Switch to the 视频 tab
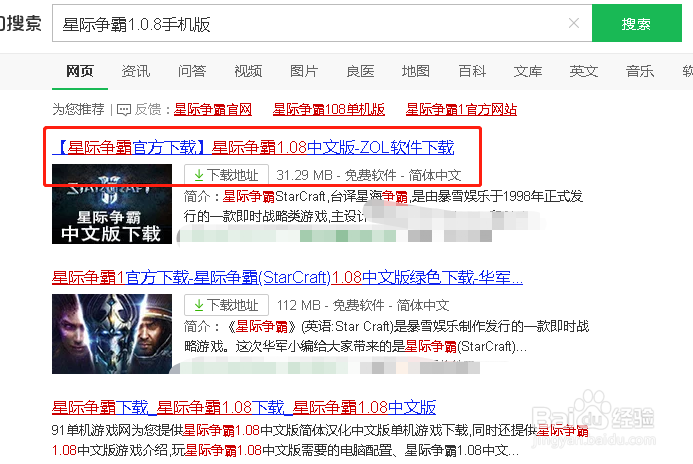The width and height of the screenshot is (693, 464). 248,71
